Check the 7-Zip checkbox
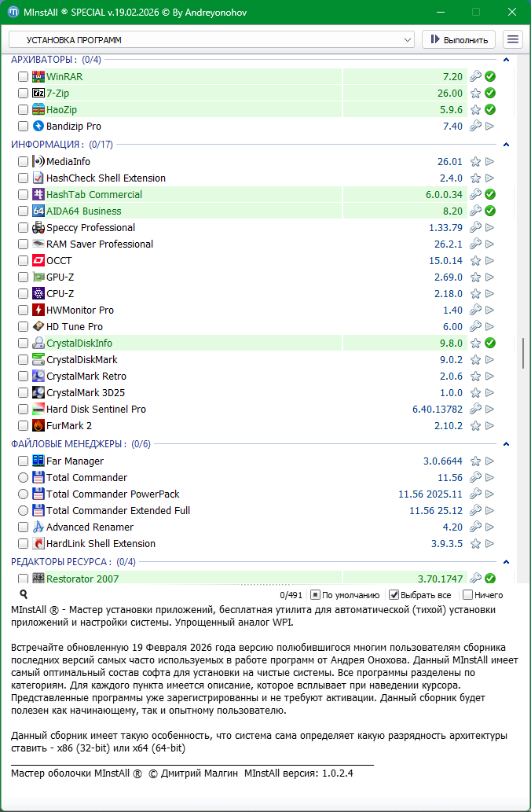This screenshot has width=531, height=812. 24,94
